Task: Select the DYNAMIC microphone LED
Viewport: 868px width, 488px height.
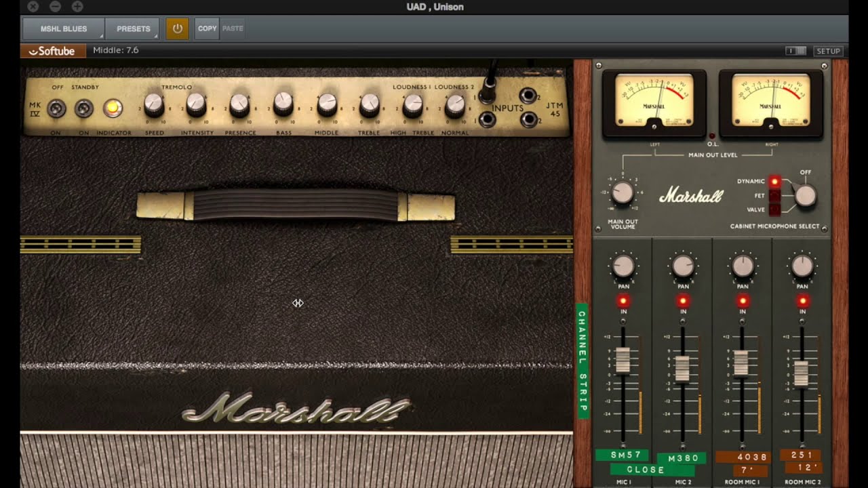Action: tap(774, 182)
